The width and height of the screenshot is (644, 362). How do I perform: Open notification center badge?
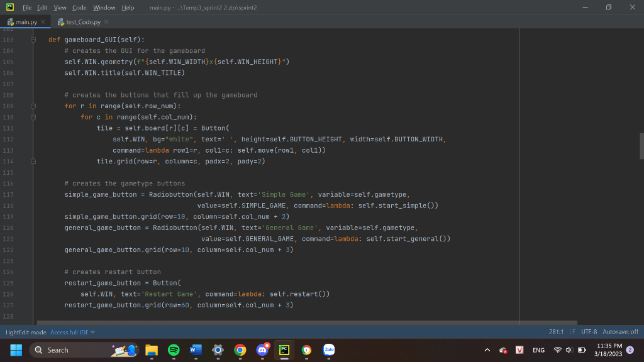coord(630,350)
